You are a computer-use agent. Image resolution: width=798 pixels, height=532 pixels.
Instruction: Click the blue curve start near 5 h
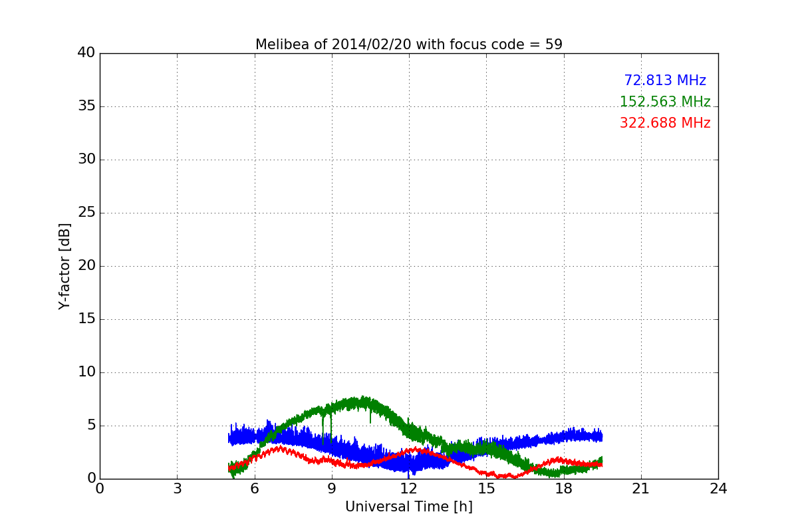click(230, 437)
